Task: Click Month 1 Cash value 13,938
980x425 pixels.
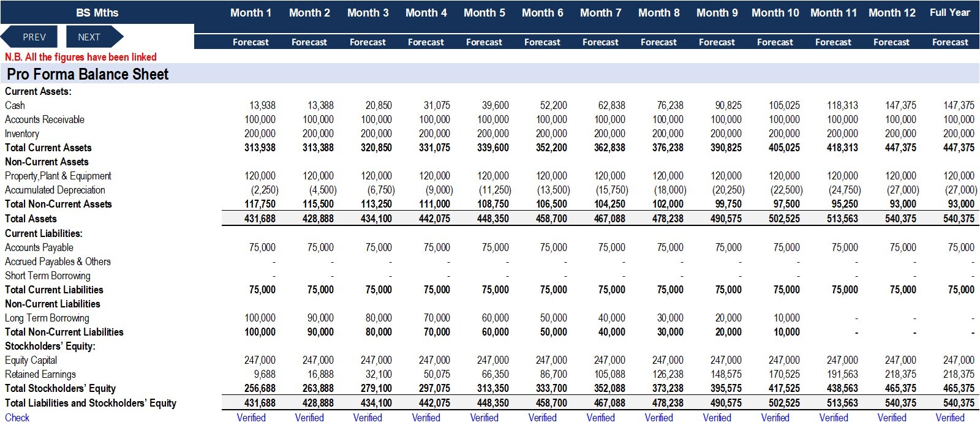Action: click(262, 105)
